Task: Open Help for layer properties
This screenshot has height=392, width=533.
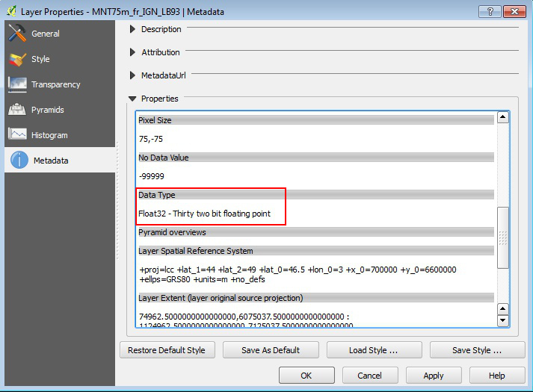Action: (497, 376)
